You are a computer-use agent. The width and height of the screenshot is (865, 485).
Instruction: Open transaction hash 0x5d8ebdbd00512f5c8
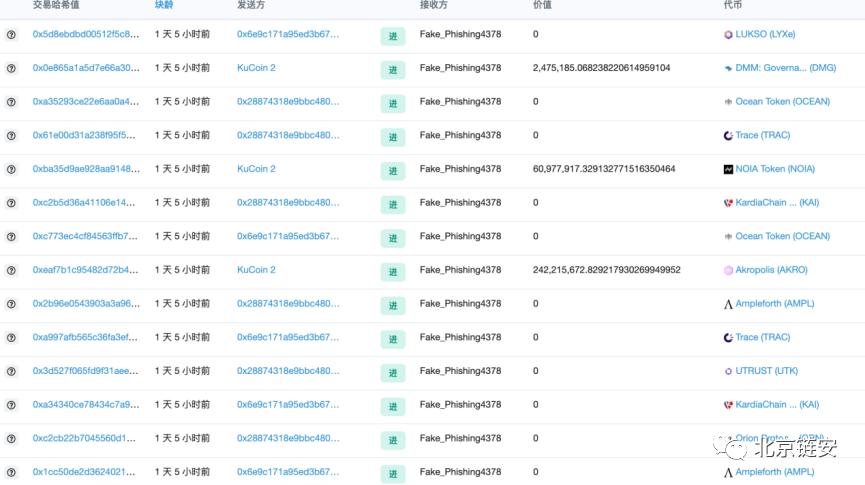pyautogui.click(x=86, y=34)
